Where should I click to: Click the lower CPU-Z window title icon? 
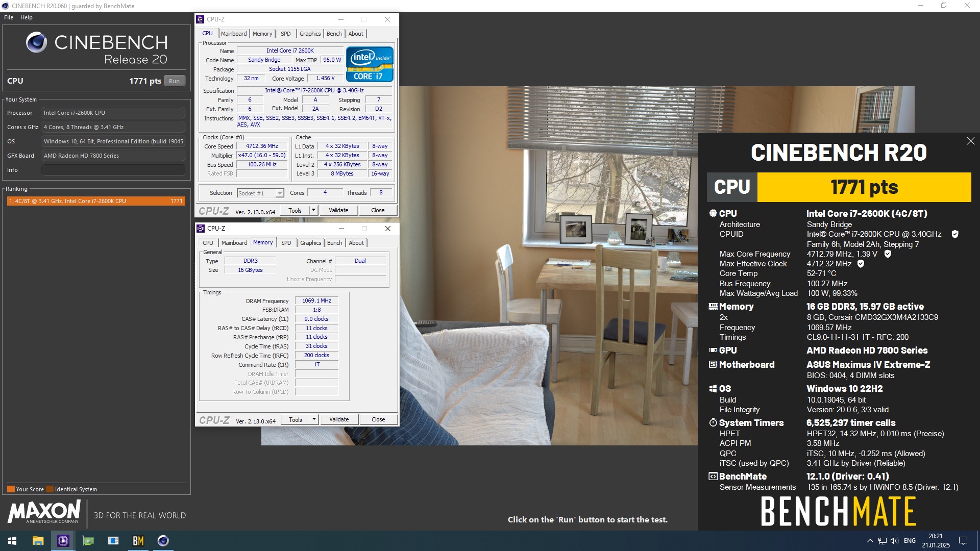pos(201,229)
